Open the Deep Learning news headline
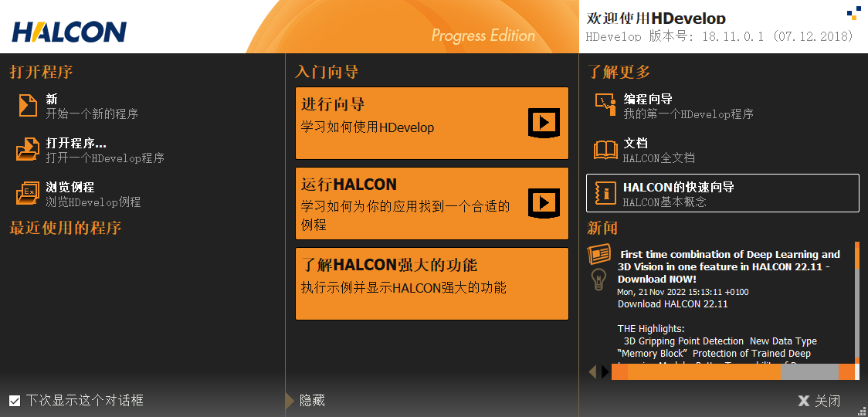Image resolution: width=868 pixels, height=417 pixels. tap(728, 266)
